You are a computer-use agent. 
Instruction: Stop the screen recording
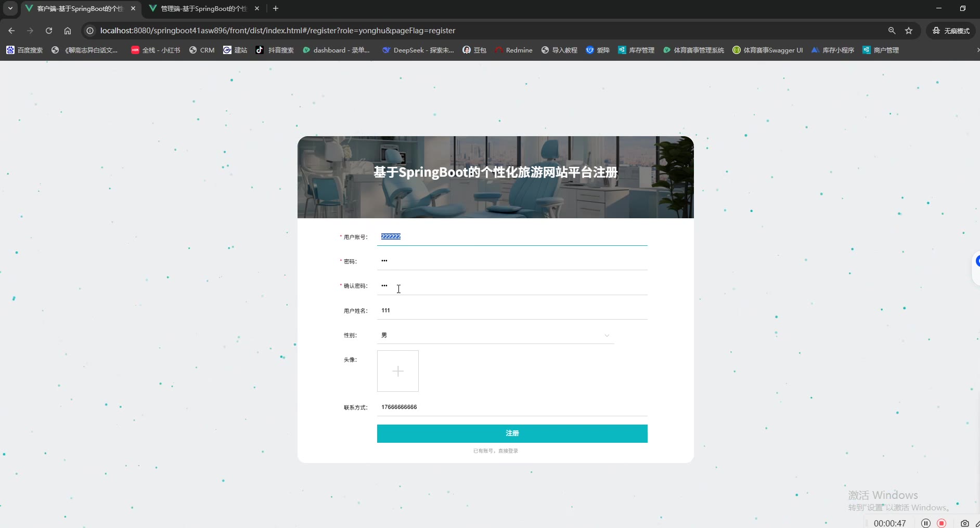point(942,523)
